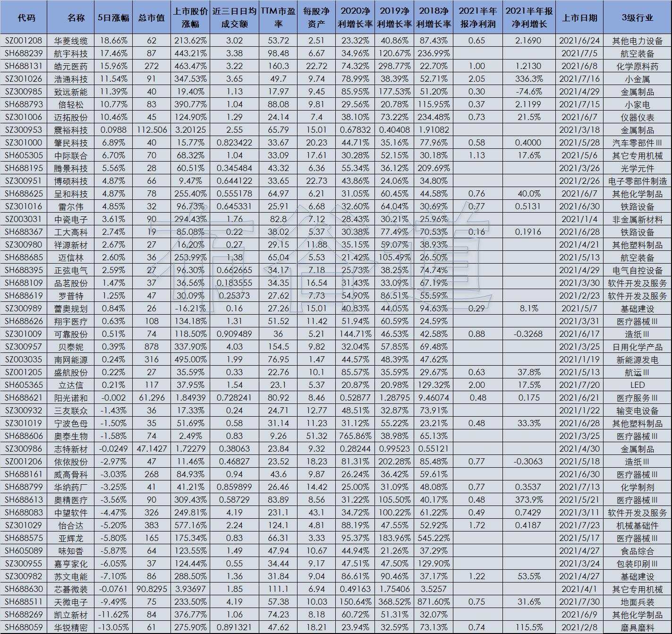
Task: Click the 3级行业 column header
Action: tap(638, 17)
